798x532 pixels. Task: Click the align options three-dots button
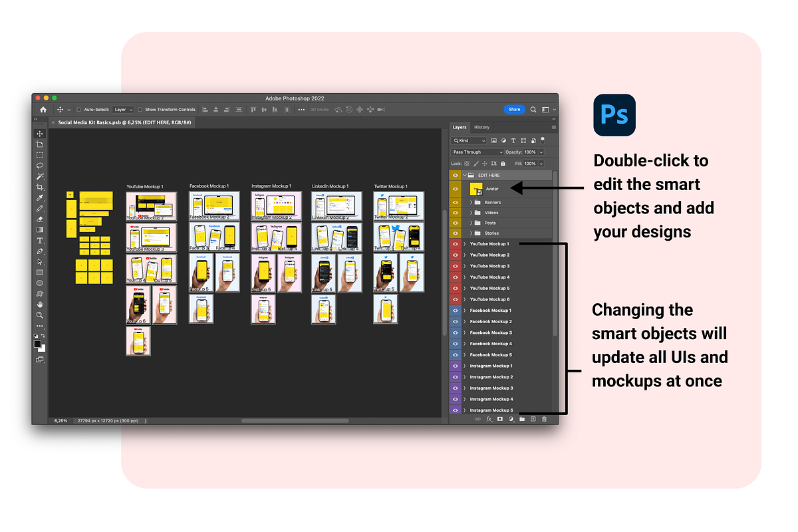click(301, 110)
